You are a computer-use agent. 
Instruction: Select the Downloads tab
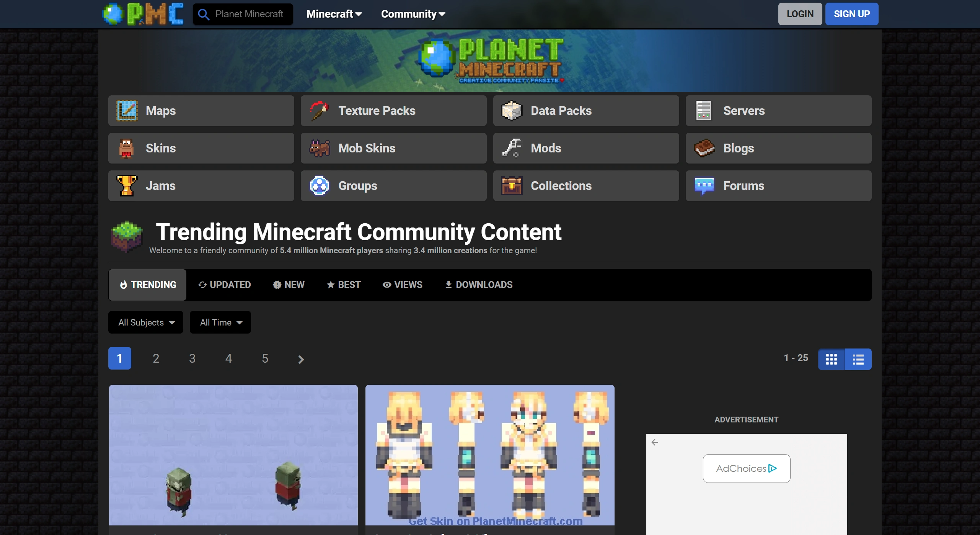tap(479, 285)
